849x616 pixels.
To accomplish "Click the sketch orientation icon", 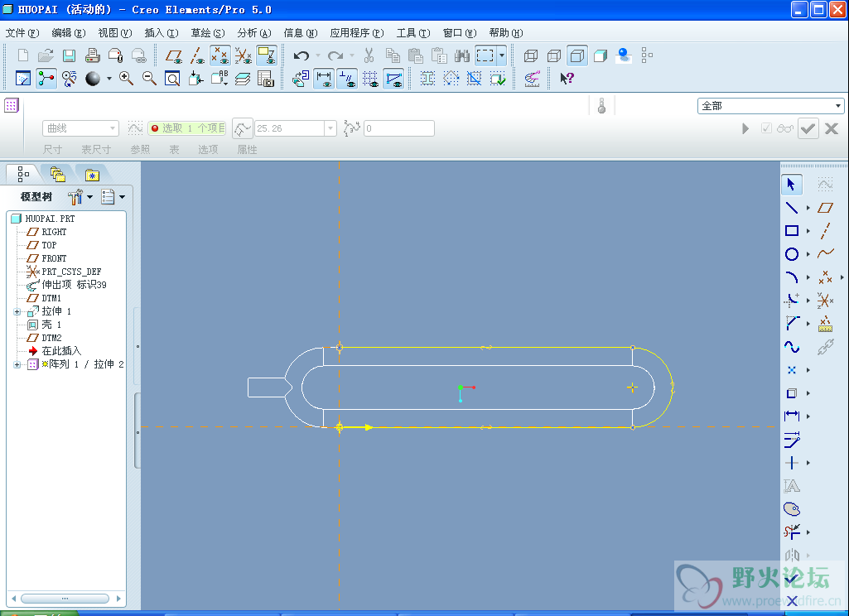I will 301,79.
